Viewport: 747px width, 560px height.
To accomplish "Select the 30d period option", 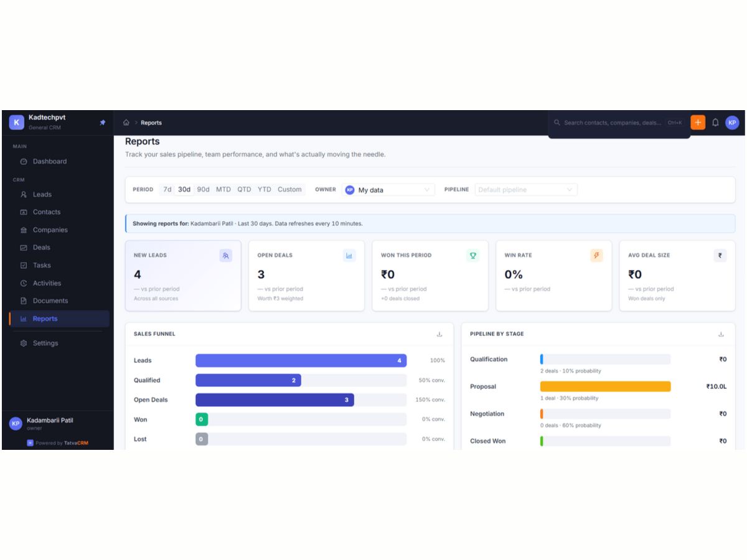I will pos(184,190).
